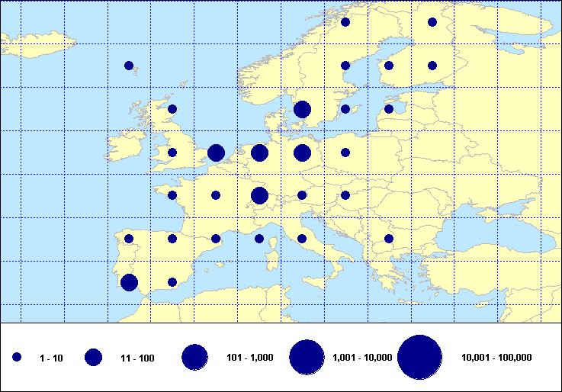
Task: Select the small dot over Poland
Action: click(x=345, y=153)
